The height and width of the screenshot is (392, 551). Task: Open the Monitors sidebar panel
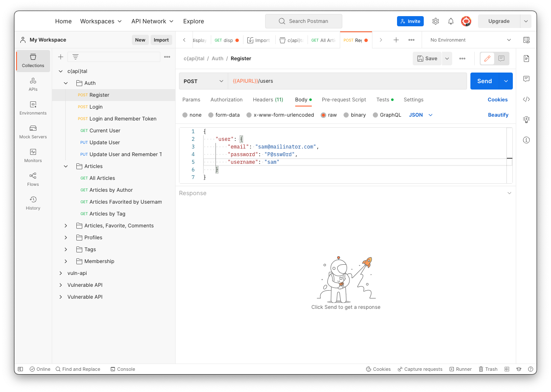point(33,156)
